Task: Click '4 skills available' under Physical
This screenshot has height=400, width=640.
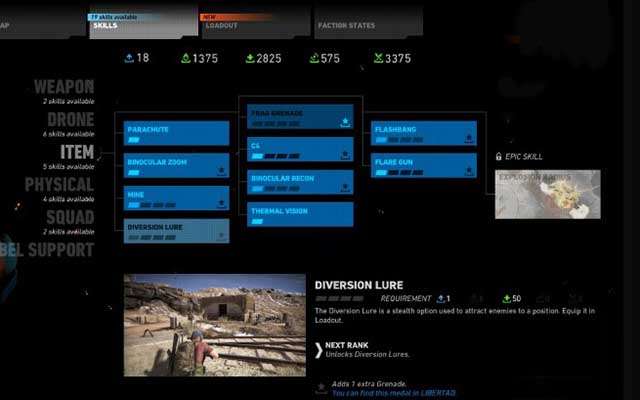Action: pyautogui.click(x=69, y=199)
